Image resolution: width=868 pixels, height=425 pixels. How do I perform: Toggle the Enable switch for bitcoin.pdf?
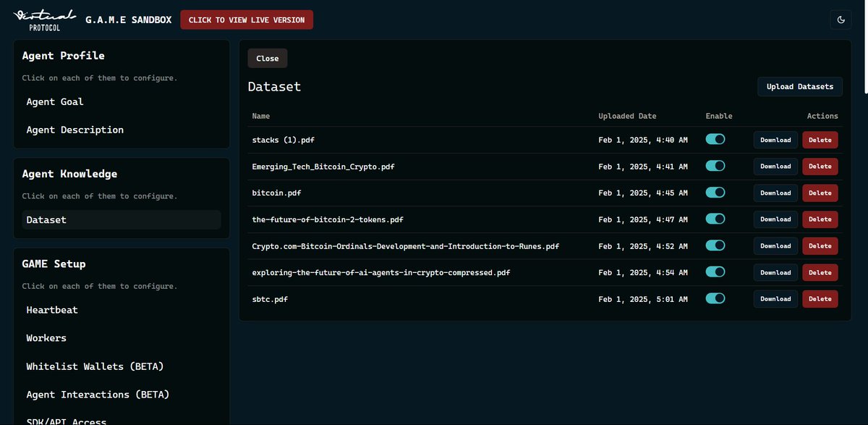point(715,193)
